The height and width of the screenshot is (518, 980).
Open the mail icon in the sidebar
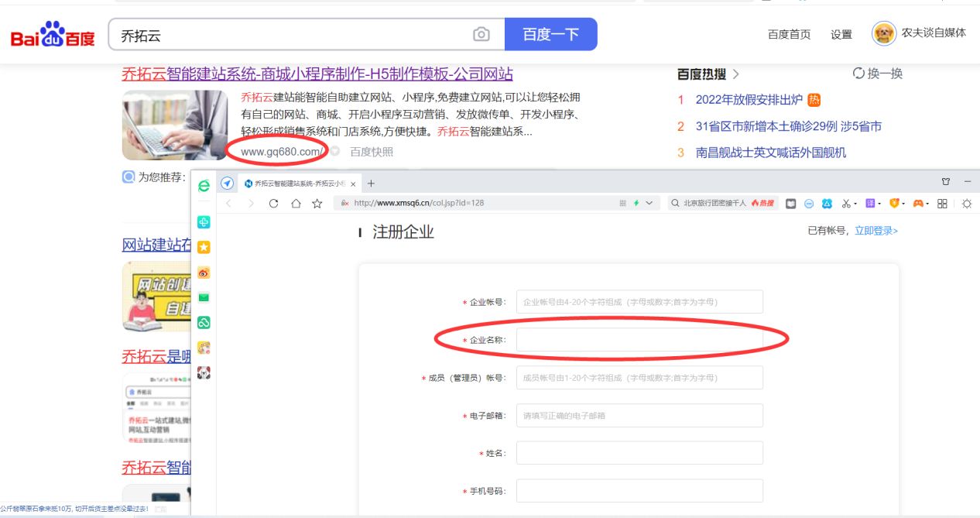click(x=204, y=298)
